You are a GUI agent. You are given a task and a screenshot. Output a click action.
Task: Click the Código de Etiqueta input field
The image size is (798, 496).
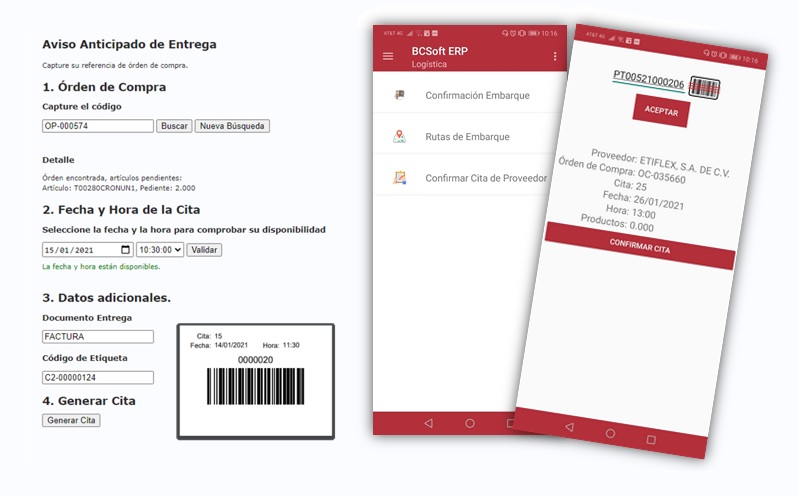[98, 377]
